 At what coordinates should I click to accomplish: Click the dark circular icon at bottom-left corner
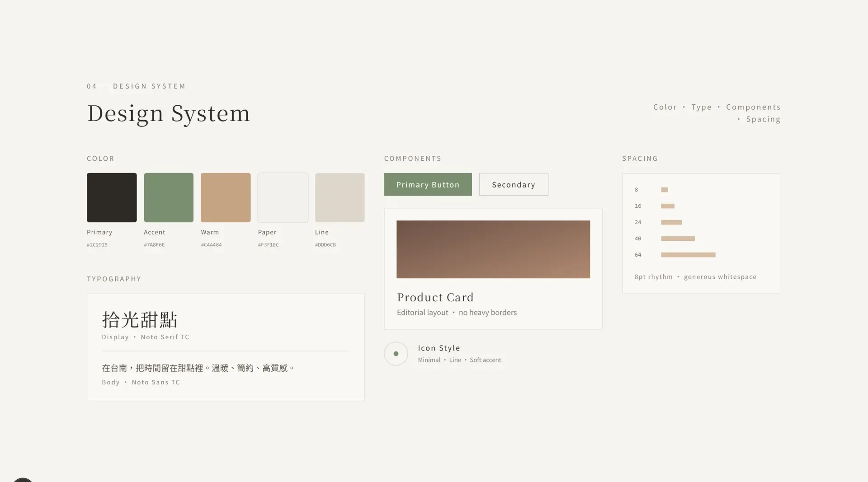tap(23, 480)
